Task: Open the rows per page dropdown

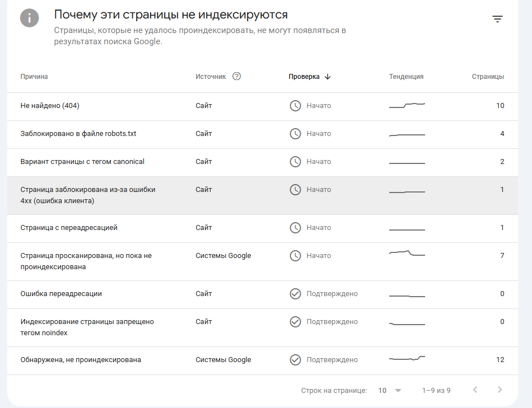Action: [390, 390]
